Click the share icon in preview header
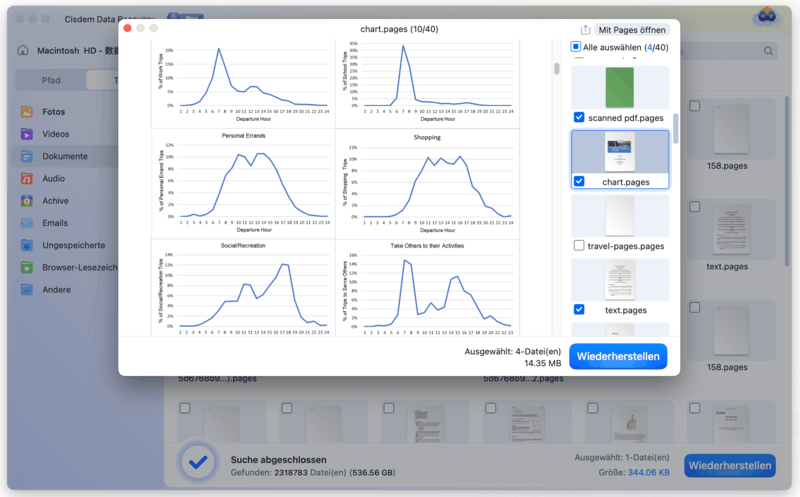The height and width of the screenshot is (497, 800). (x=585, y=30)
